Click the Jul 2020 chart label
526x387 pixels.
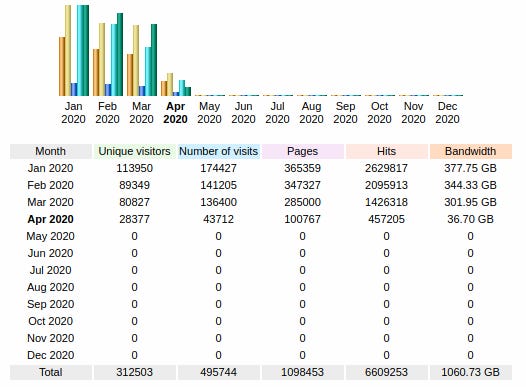[x=277, y=113]
